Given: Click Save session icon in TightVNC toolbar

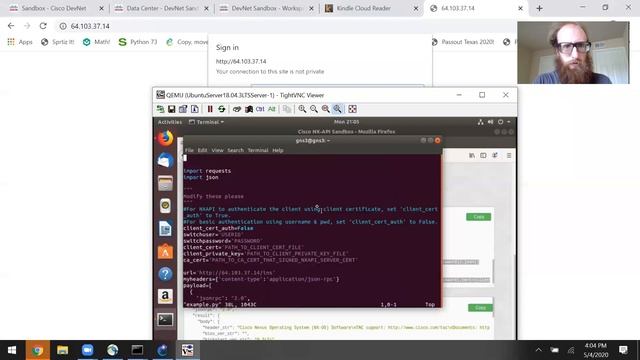Looking at the screenshot, I should (x=172, y=109).
